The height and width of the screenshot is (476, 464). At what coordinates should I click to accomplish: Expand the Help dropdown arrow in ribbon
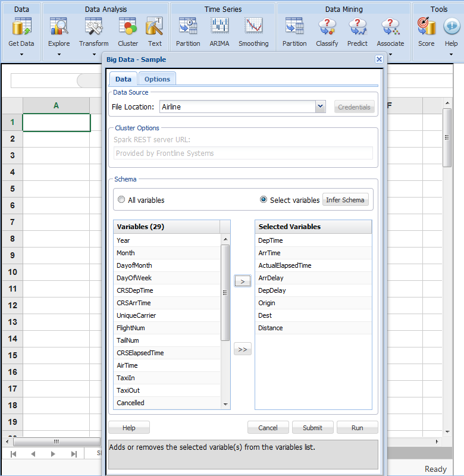(452, 55)
